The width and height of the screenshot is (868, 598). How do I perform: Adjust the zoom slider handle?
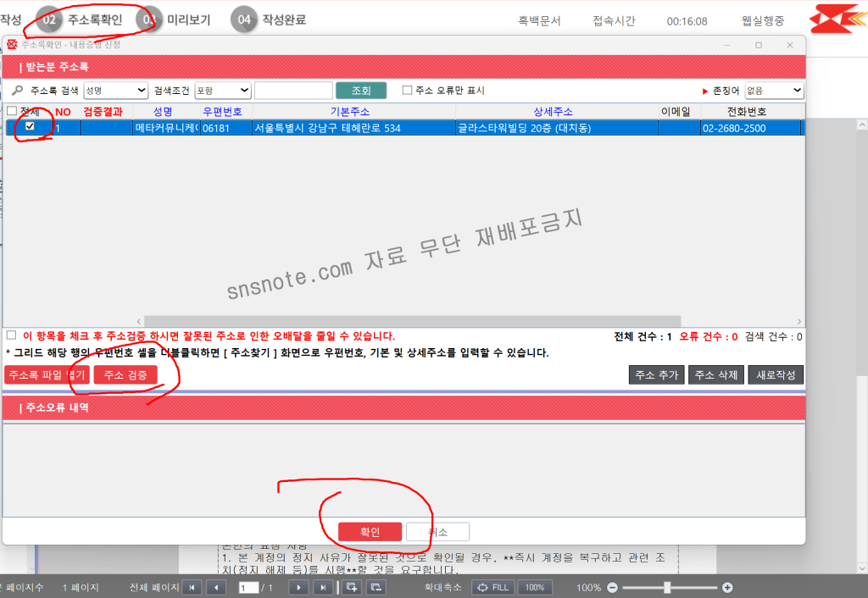point(667,588)
